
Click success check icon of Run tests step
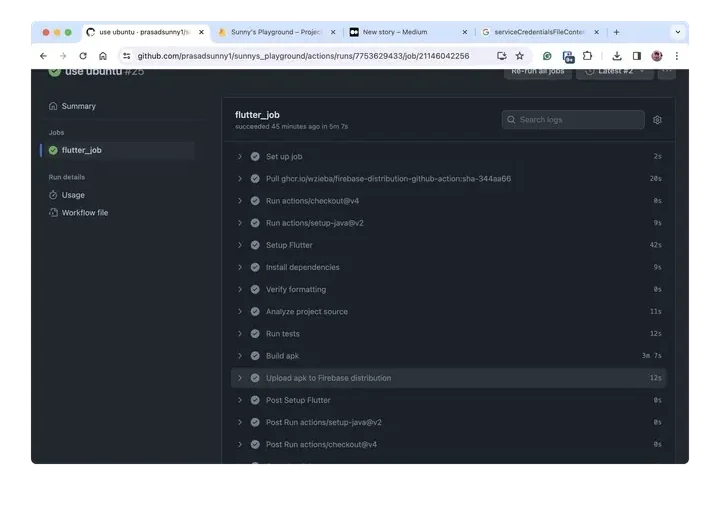(255, 334)
